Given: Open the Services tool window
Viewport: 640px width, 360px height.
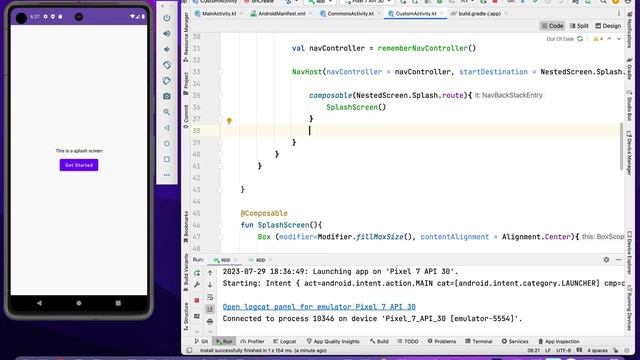Looking at the screenshot, I should tap(515, 341).
